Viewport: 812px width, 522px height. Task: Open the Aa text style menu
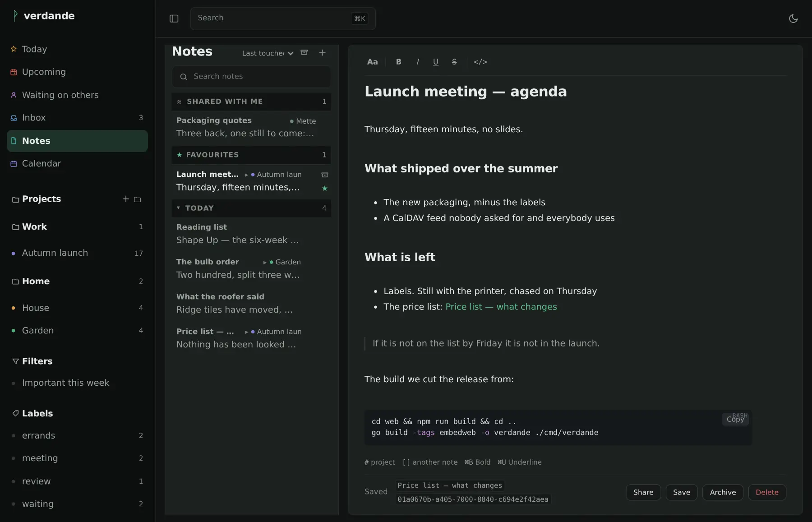[x=372, y=62]
